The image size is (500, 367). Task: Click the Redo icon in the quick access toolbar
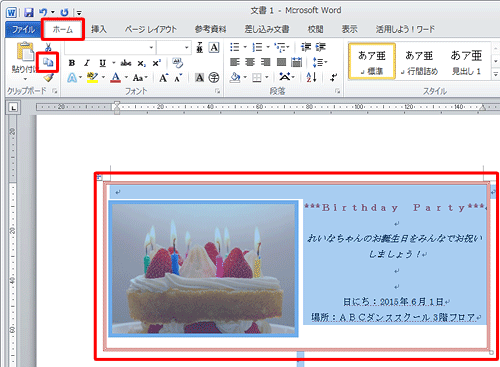coord(64,13)
